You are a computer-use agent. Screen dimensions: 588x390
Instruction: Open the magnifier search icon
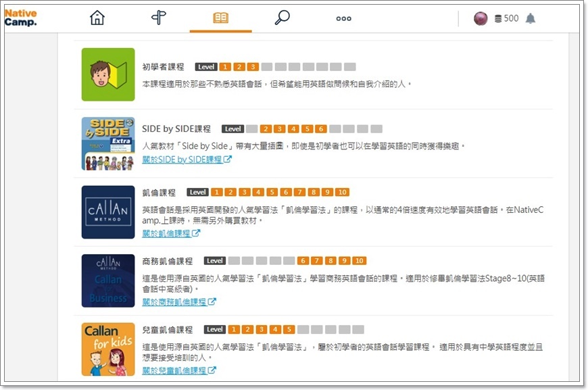(282, 18)
